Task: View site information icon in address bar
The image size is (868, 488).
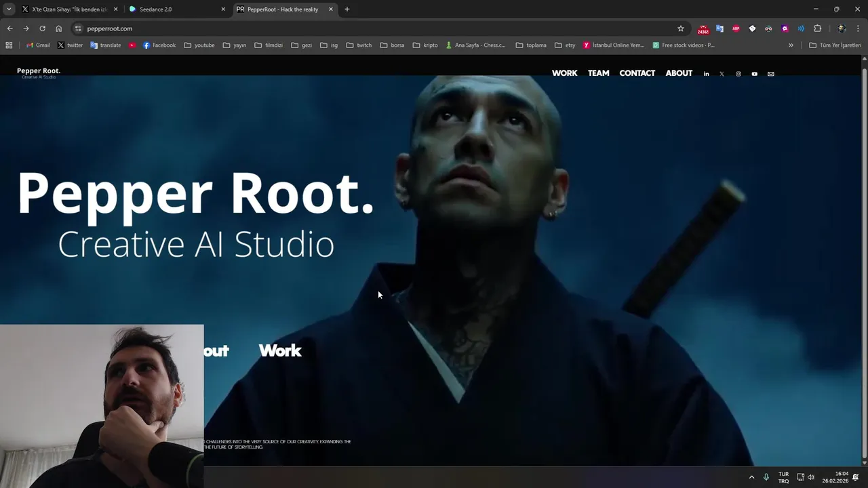Action: coord(78,28)
